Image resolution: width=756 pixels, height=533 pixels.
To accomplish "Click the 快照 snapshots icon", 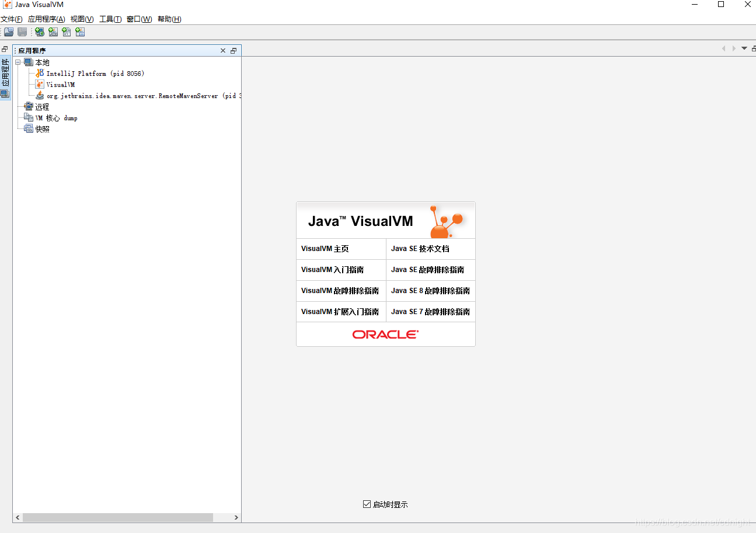I will click(x=29, y=129).
